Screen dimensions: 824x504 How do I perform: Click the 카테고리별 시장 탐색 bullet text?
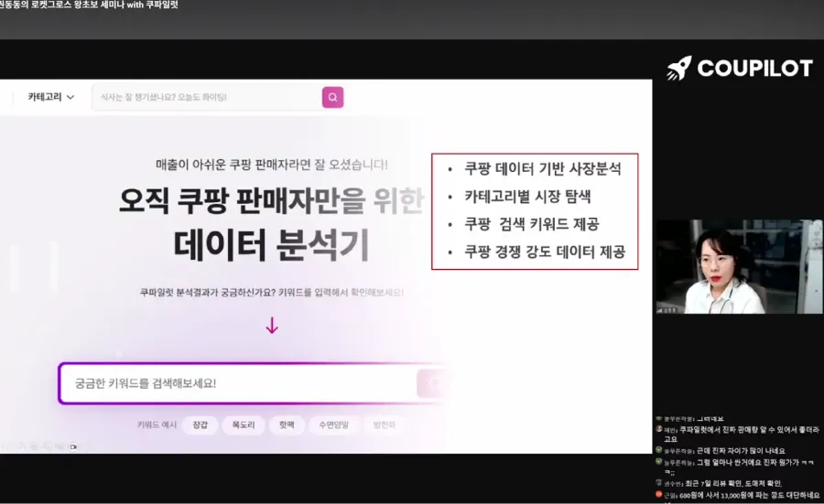pos(527,197)
